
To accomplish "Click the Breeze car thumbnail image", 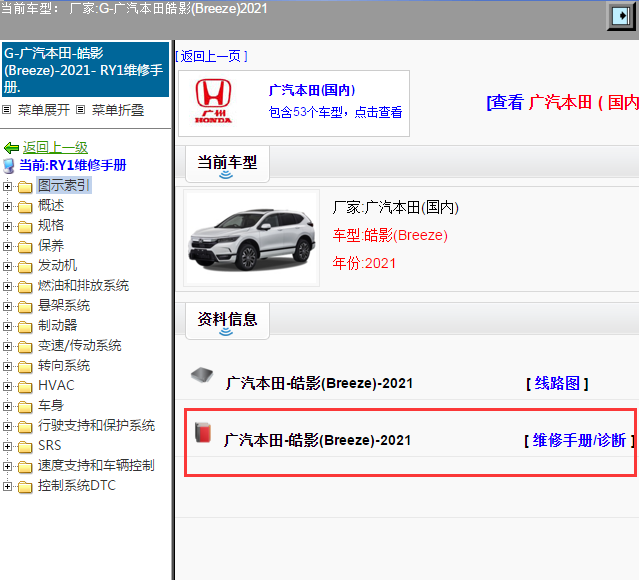I will tap(251, 238).
